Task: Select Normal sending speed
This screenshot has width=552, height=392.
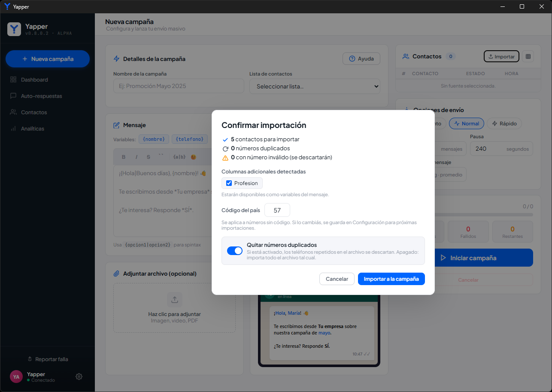Action: [x=467, y=124]
